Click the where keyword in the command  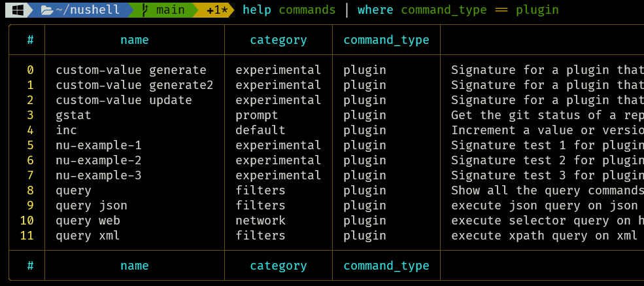point(375,10)
